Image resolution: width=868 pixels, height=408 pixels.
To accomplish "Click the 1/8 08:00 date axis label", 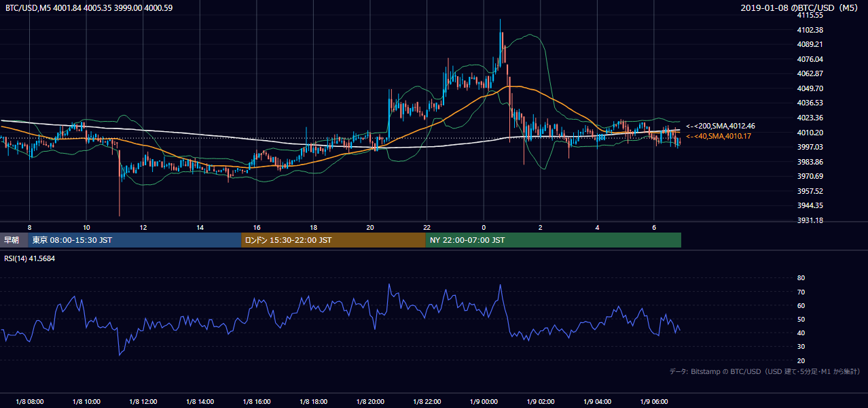I will [29, 402].
